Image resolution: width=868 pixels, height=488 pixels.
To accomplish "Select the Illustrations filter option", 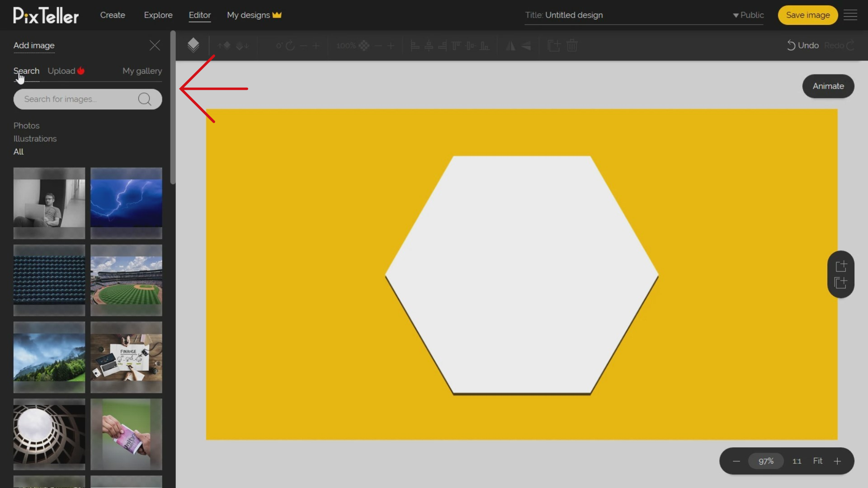I will click(x=34, y=138).
